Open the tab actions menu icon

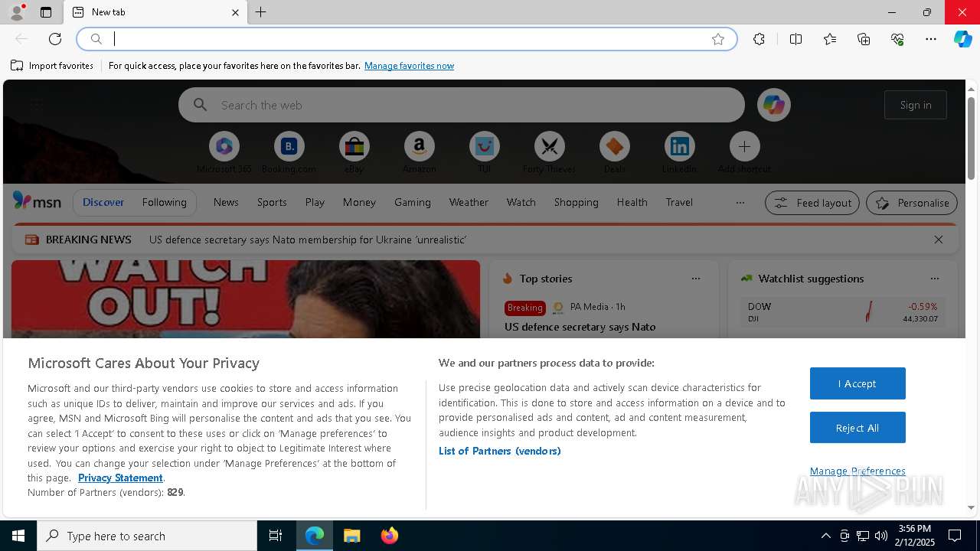46,12
